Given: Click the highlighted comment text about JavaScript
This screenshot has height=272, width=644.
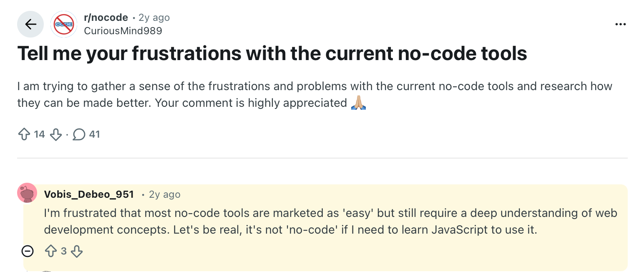Looking at the screenshot, I should point(330,222).
